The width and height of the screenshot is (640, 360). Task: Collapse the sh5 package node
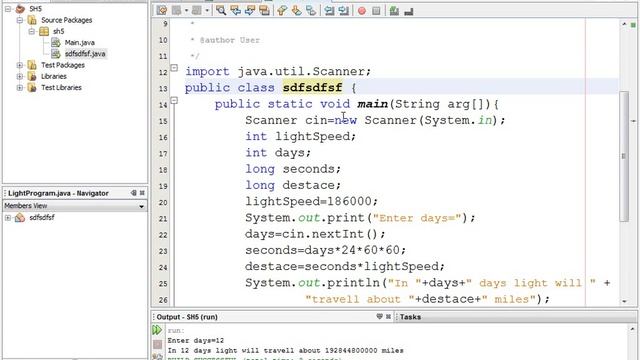tap(31, 31)
